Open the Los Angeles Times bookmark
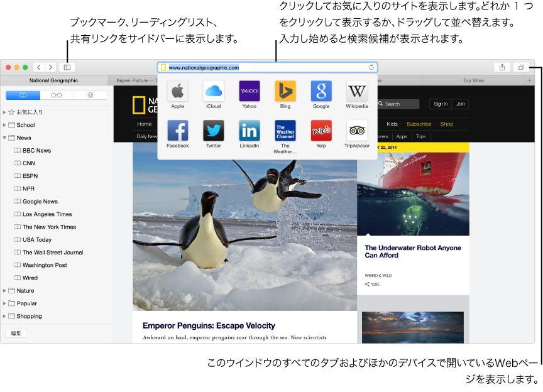Viewport: 543px width, 392px height. tap(47, 214)
